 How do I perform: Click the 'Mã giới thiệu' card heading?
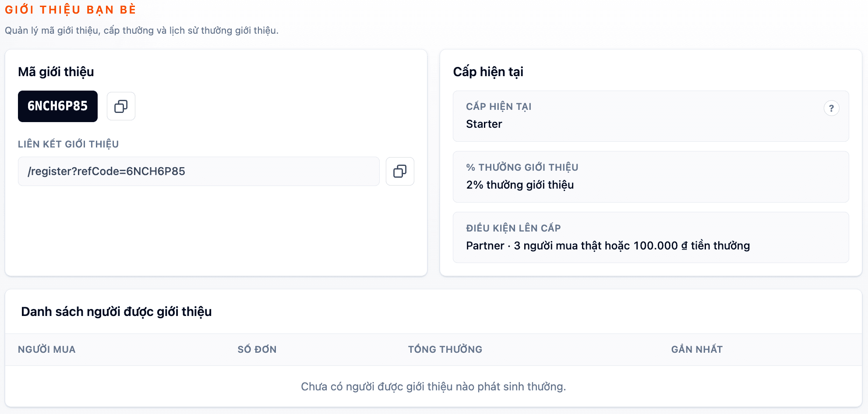tap(56, 72)
